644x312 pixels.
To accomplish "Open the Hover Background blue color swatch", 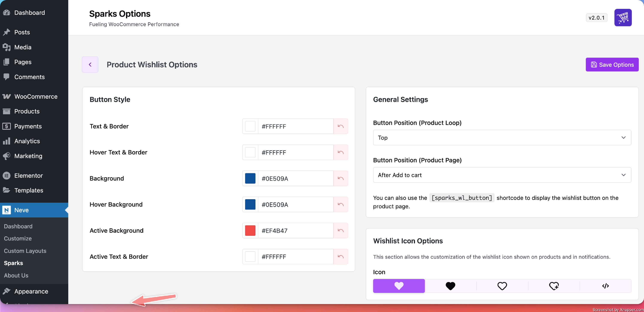I will click(x=250, y=204).
